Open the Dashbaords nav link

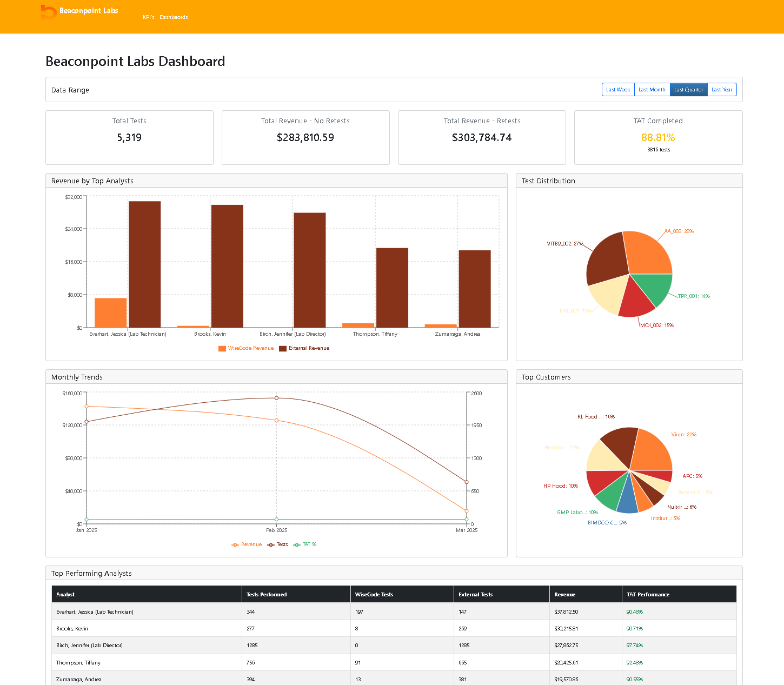(x=174, y=17)
